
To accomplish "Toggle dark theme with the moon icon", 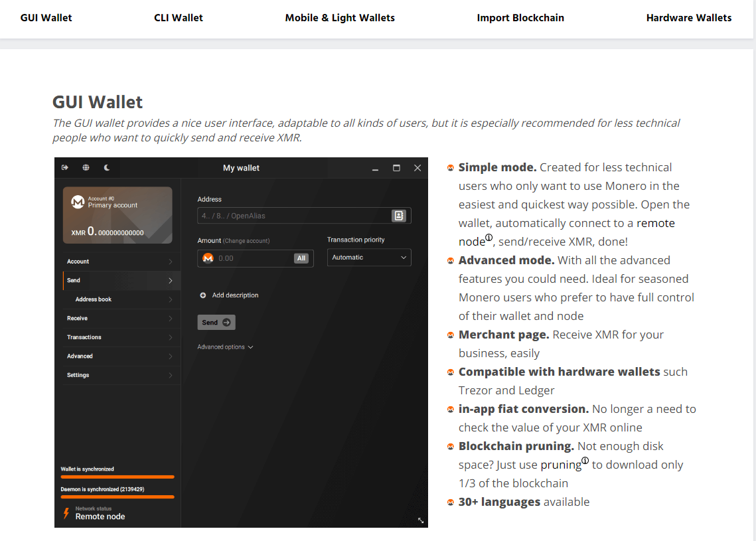I will (x=107, y=167).
